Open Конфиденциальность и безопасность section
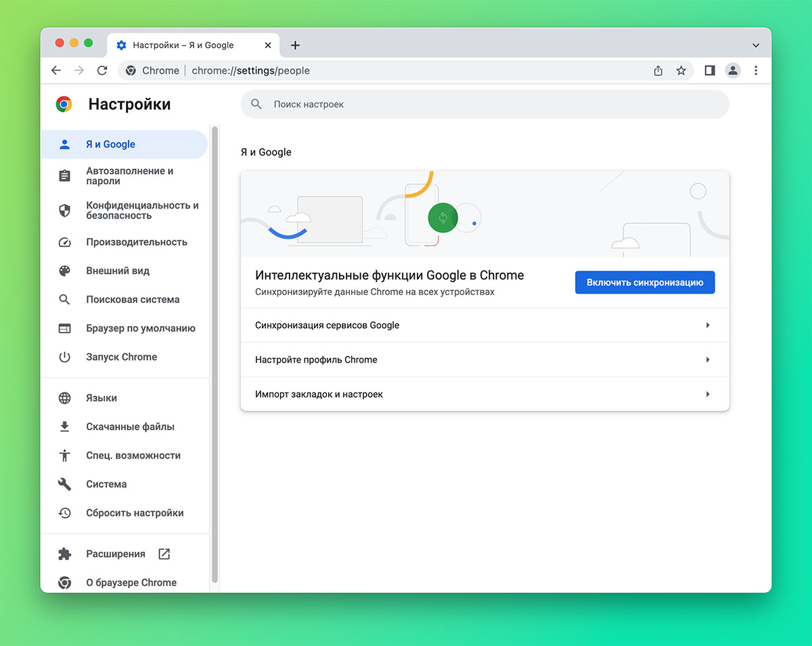812x646 pixels. coord(124,210)
